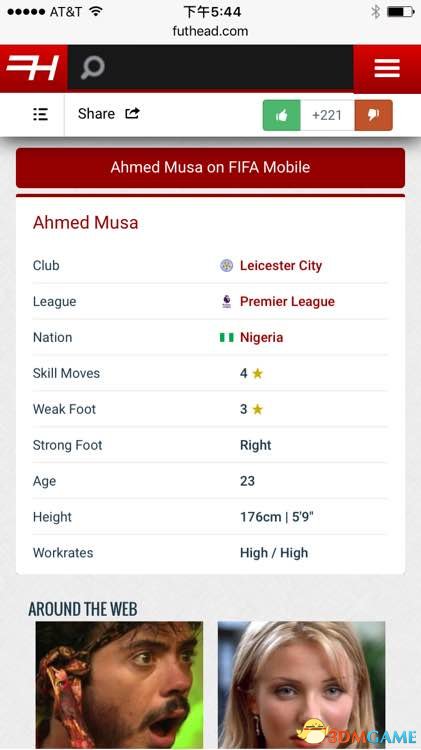Image resolution: width=421 pixels, height=750 pixels.
Task: Tap the +221 vote count
Action: pyautogui.click(x=327, y=115)
